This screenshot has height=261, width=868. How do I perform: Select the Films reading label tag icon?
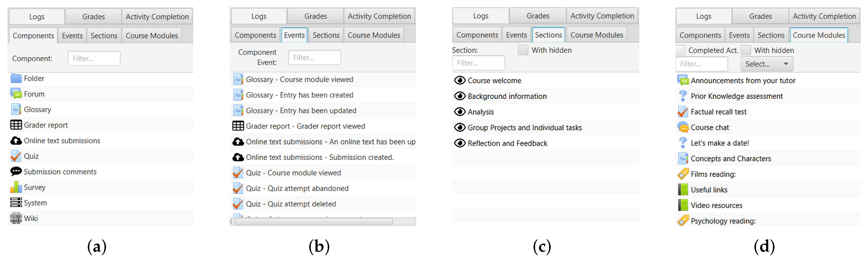(683, 174)
